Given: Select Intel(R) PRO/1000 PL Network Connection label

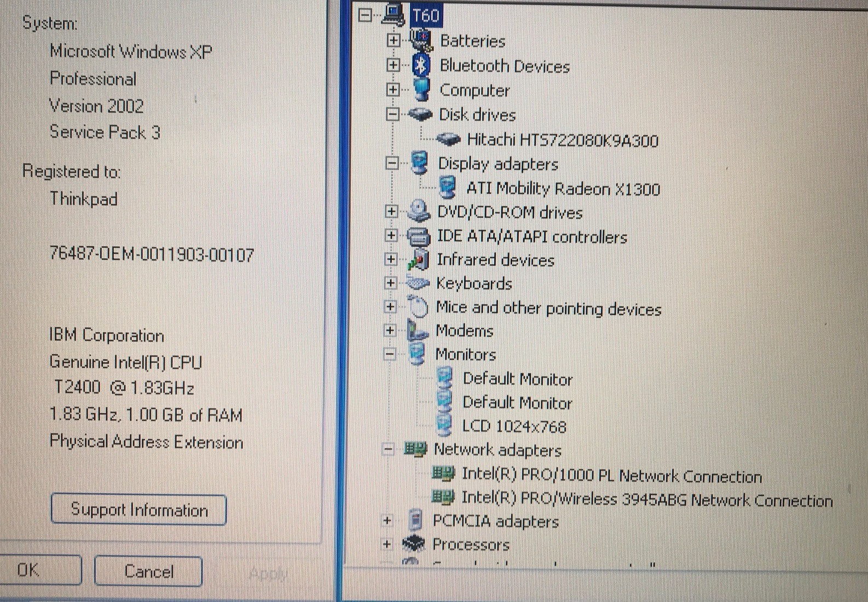Looking at the screenshot, I should coord(612,475).
